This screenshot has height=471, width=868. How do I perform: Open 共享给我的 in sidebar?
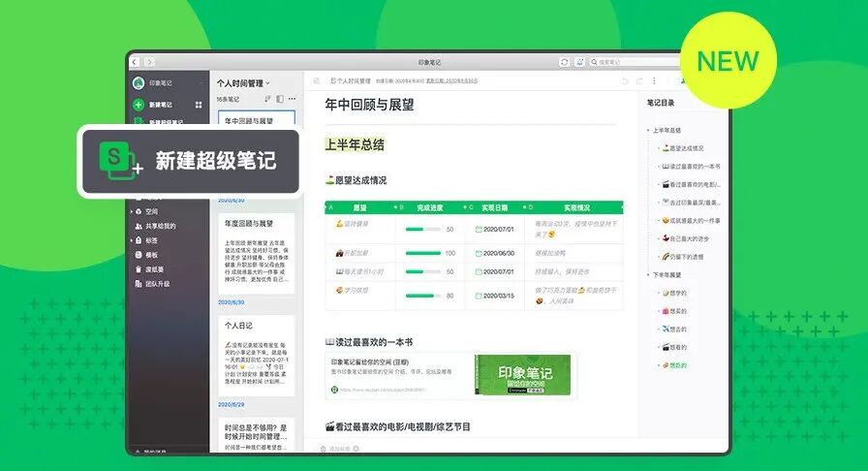[x=156, y=226]
